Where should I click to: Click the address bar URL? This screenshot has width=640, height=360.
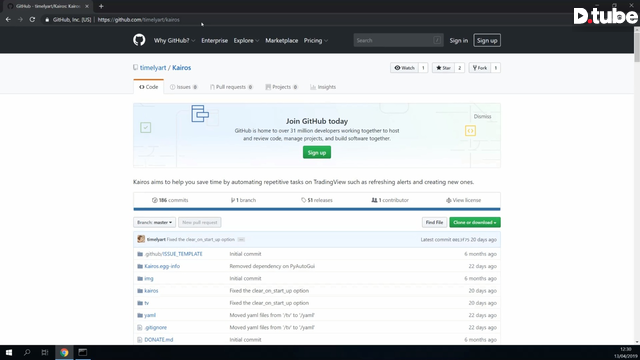pos(138,20)
